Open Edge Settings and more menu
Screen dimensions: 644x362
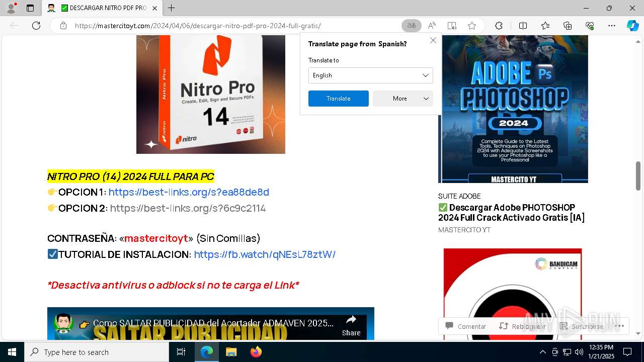tap(612, 26)
